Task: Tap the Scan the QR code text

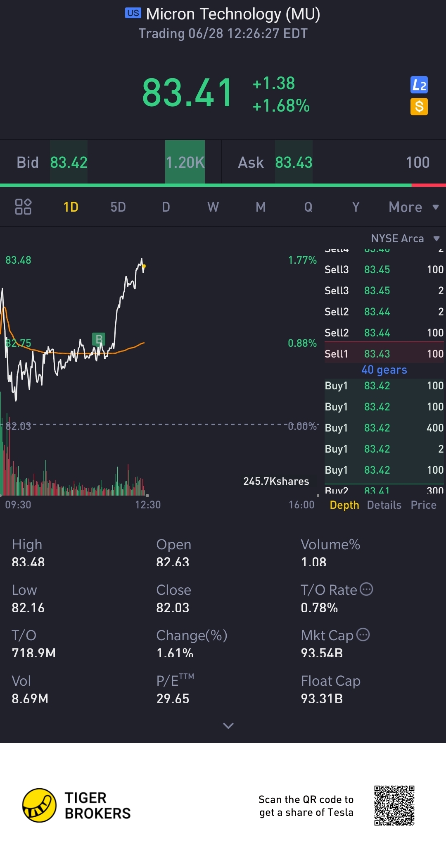Action: click(306, 806)
